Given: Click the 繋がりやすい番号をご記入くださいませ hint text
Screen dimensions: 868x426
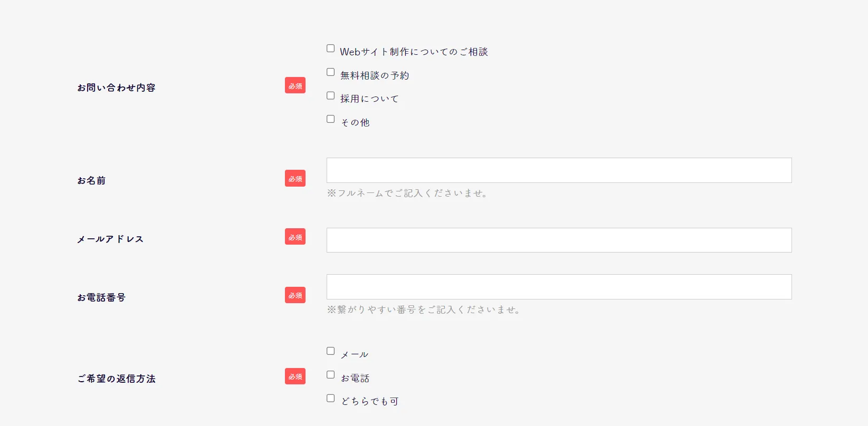Looking at the screenshot, I should 425,309.
